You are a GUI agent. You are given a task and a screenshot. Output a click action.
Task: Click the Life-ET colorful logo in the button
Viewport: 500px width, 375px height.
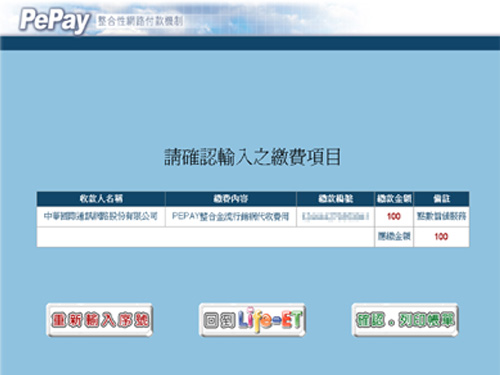(x=270, y=320)
